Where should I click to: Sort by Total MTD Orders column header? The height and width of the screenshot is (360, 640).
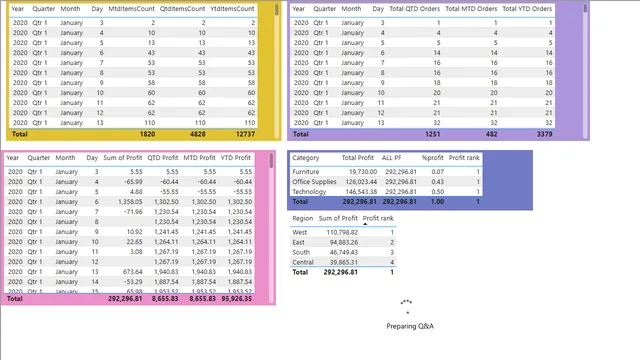pyautogui.click(x=471, y=9)
